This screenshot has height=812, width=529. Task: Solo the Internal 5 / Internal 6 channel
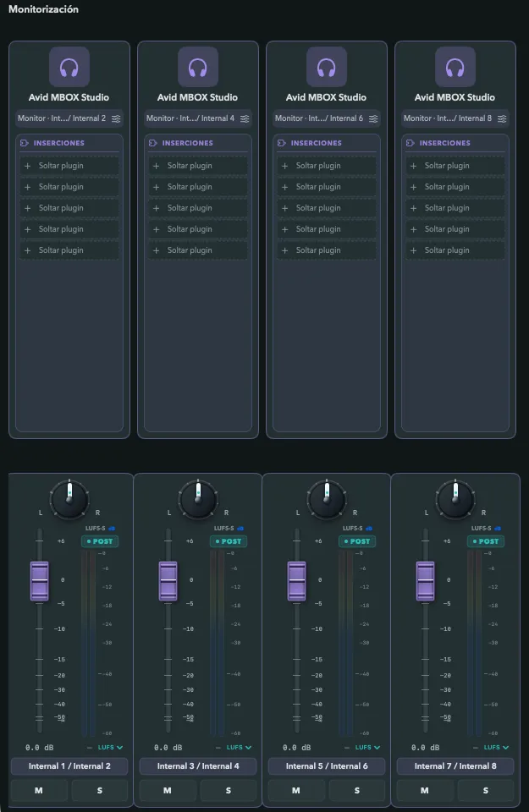[x=357, y=791]
